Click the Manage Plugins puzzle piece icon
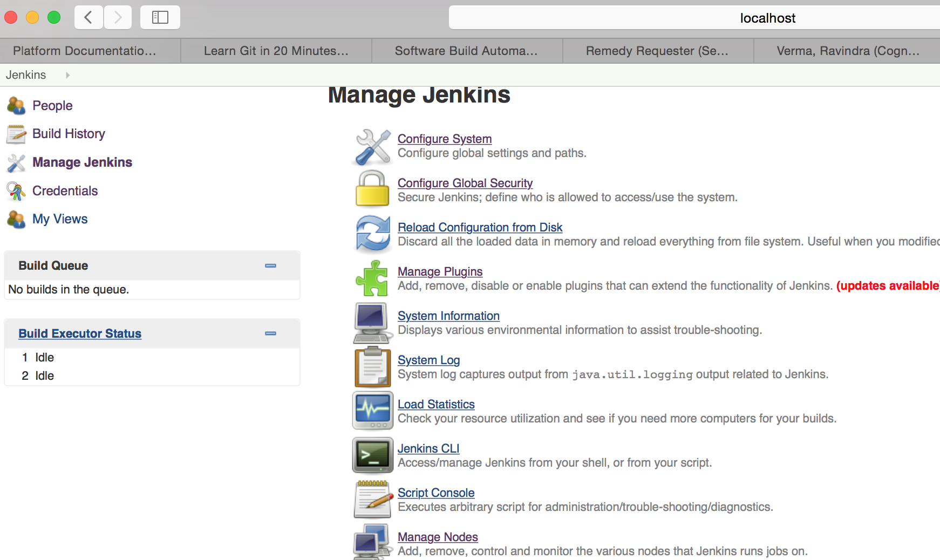 pos(372,278)
